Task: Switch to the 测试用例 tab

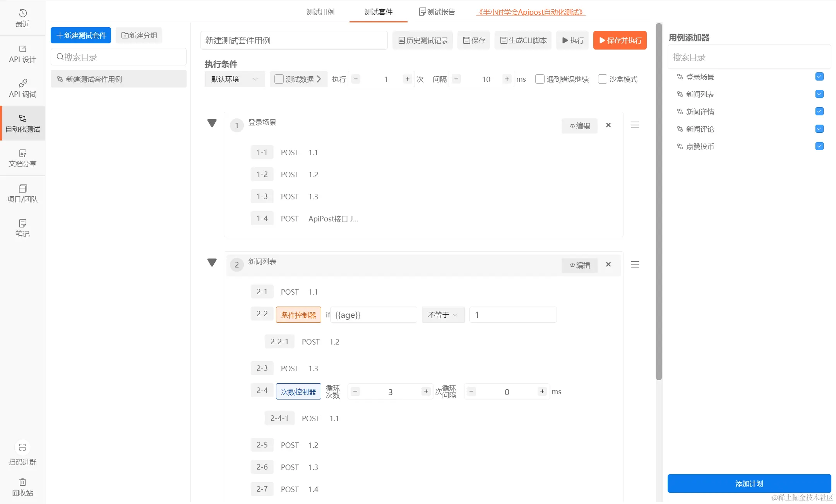Action: pos(320,12)
